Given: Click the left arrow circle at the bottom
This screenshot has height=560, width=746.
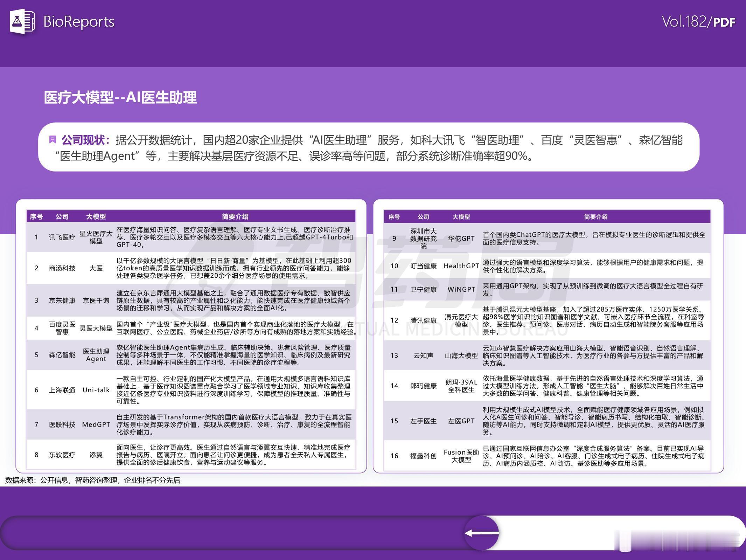Looking at the screenshot, I should coord(481,533).
